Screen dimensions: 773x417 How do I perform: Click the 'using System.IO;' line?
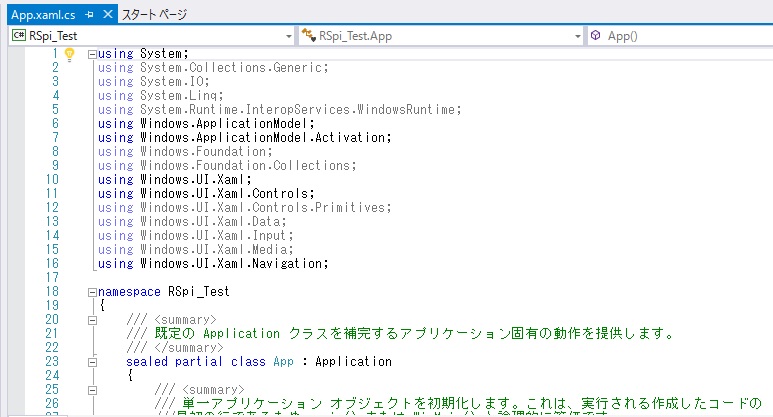[x=153, y=81]
